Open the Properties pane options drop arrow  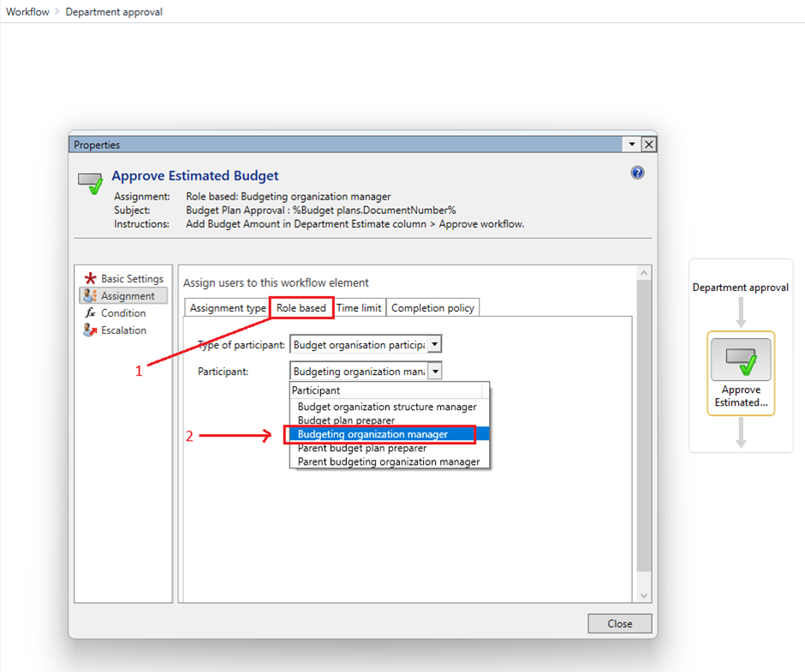(x=632, y=145)
